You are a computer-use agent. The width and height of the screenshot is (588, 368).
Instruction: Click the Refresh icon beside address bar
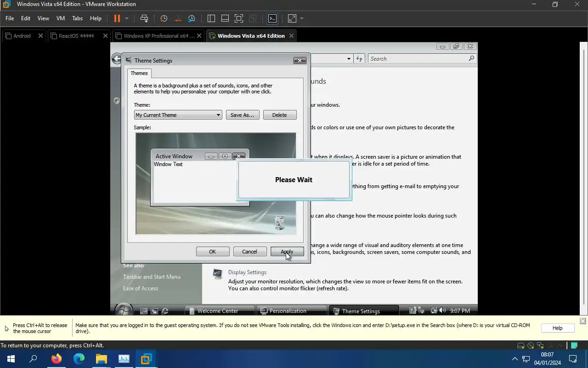(359, 59)
